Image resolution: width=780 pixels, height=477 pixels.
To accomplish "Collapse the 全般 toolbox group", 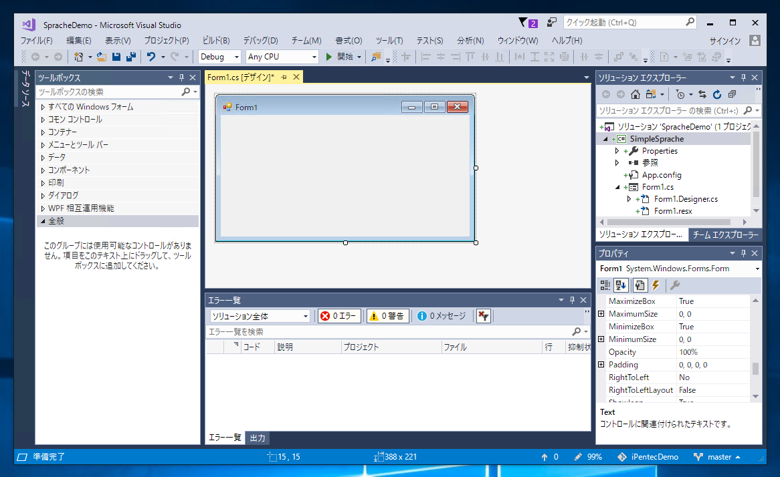I will pos(43,221).
